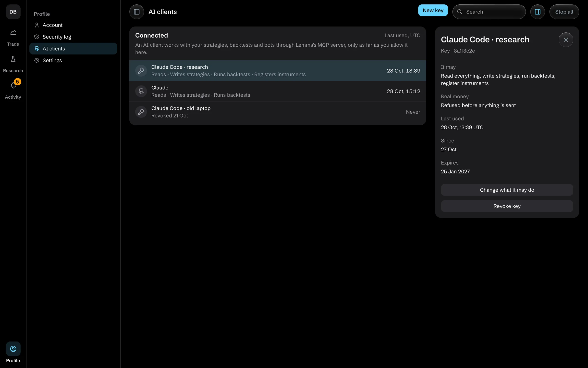
Task: Create a New key
Action: (433, 10)
